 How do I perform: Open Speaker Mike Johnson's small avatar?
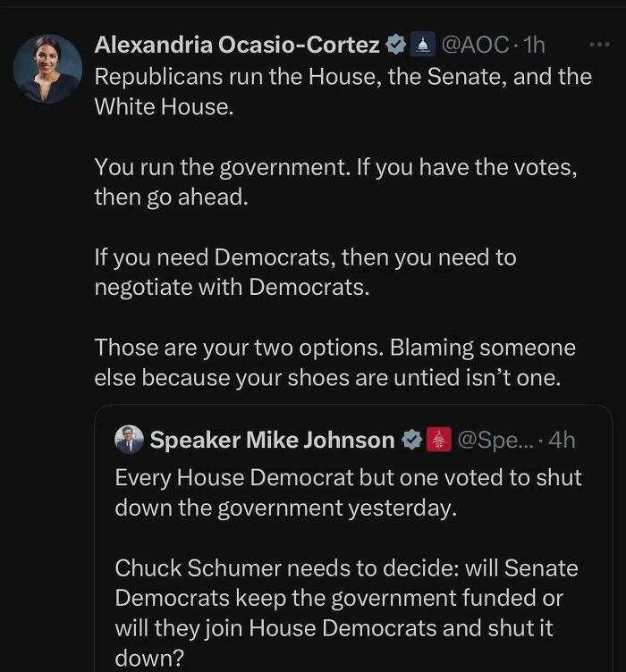[x=129, y=440]
